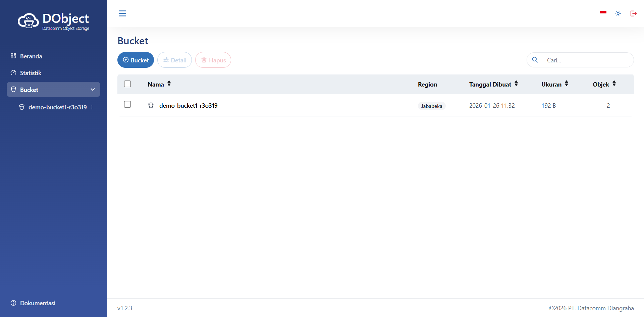Click the hamburger menu icon

[122, 13]
